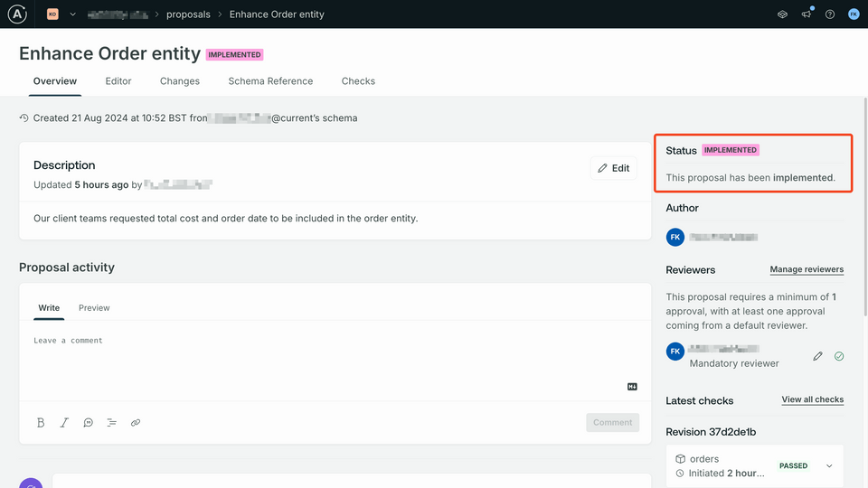Switch to the Editor tab
The width and height of the screenshot is (868, 488).
pyautogui.click(x=118, y=81)
